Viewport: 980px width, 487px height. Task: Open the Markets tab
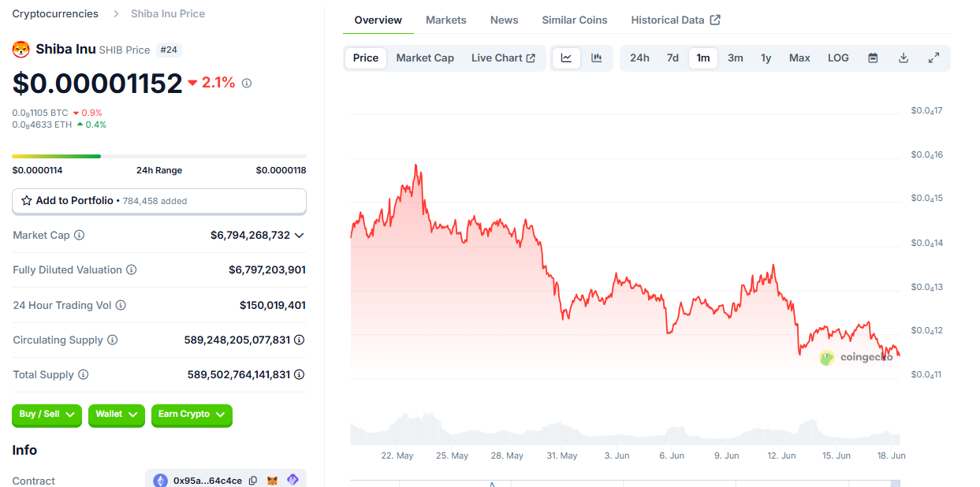click(x=446, y=20)
